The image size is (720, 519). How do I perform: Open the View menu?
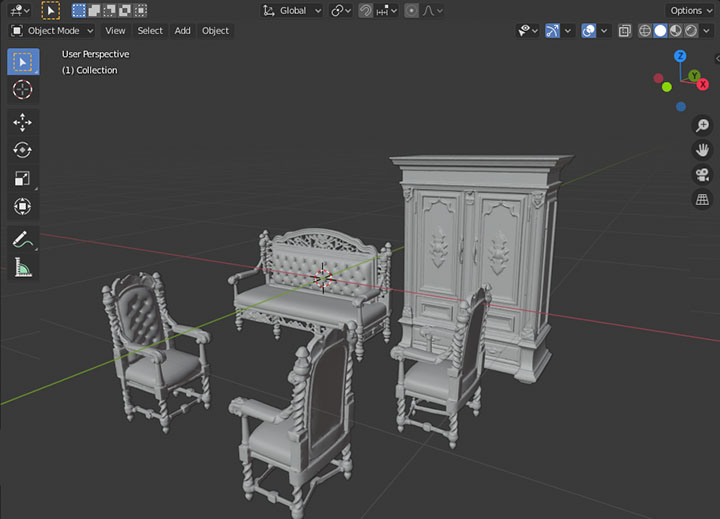pyautogui.click(x=115, y=31)
